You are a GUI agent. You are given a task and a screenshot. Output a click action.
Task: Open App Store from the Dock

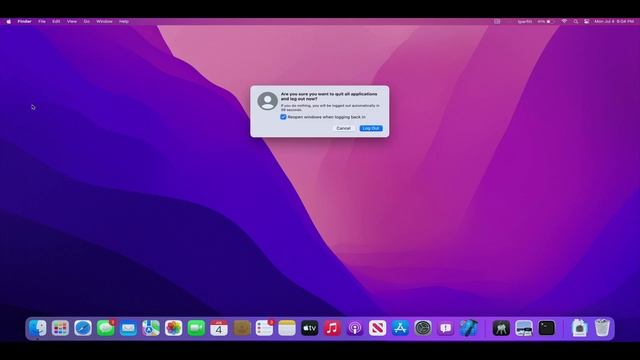pyautogui.click(x=400, y=328)
